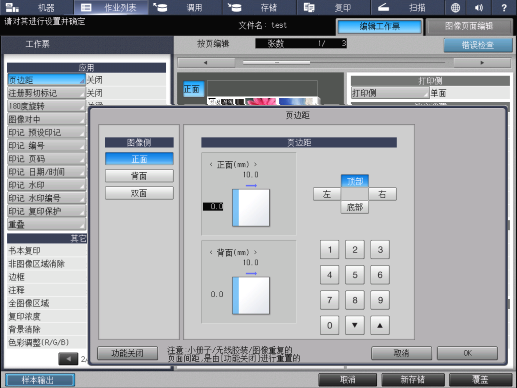The width and height of the screenshot is (517, 388).
Task: Go to next page with right arrow
Action: [482, 63]
